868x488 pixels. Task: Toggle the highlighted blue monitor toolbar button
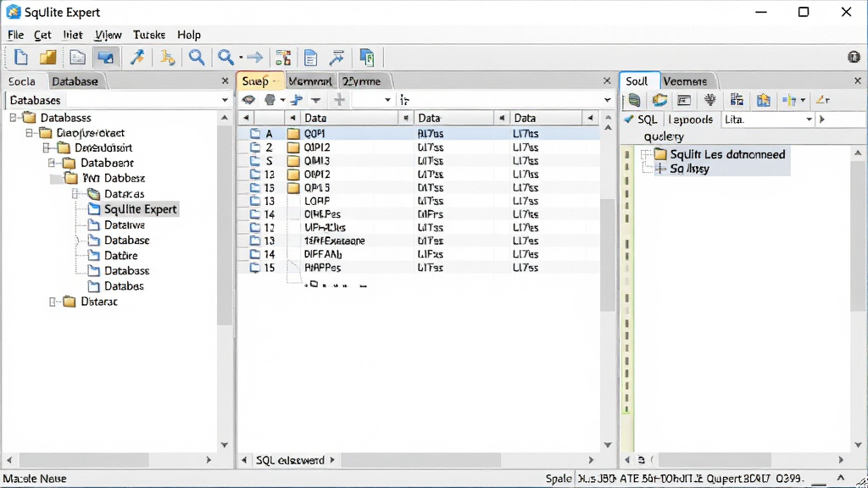(105, 57)
